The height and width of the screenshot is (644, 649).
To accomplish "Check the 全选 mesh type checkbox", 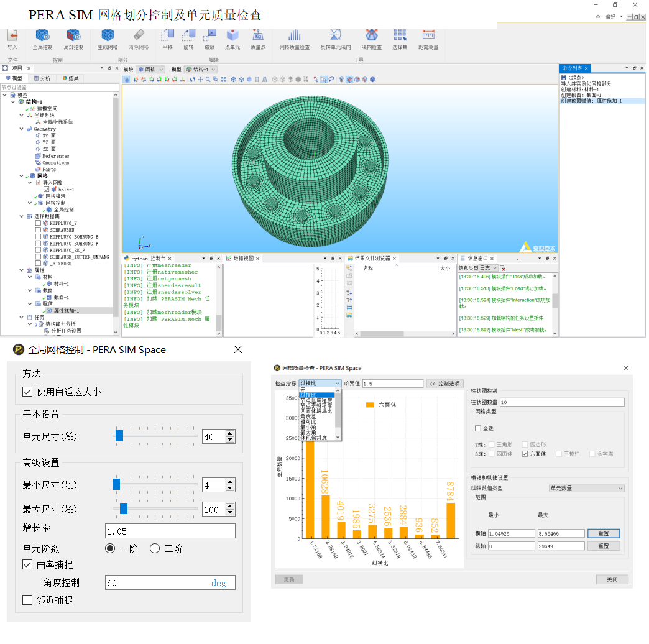I will (x=478, y=428).
